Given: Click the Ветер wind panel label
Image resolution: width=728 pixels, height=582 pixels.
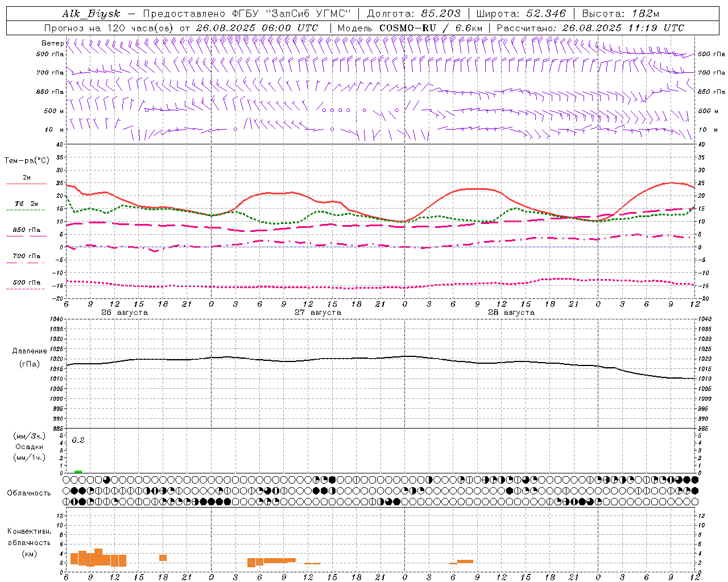Looking at the screenshot, I should [52, 43].
